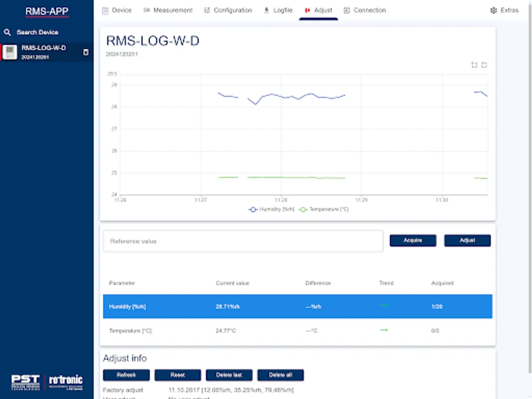The width and height of the screenshot is (532, 399).
Task: Click the Configuration sliders icon
Action: [207, 10]
